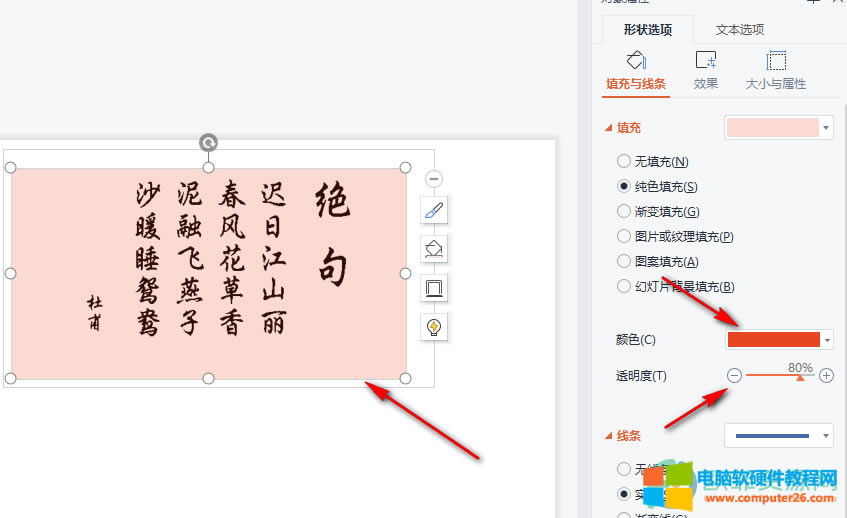Click the top-left resize handle of the text box
Screen dimensions: 847x518
pyautogui.click(x=10, y=167)
